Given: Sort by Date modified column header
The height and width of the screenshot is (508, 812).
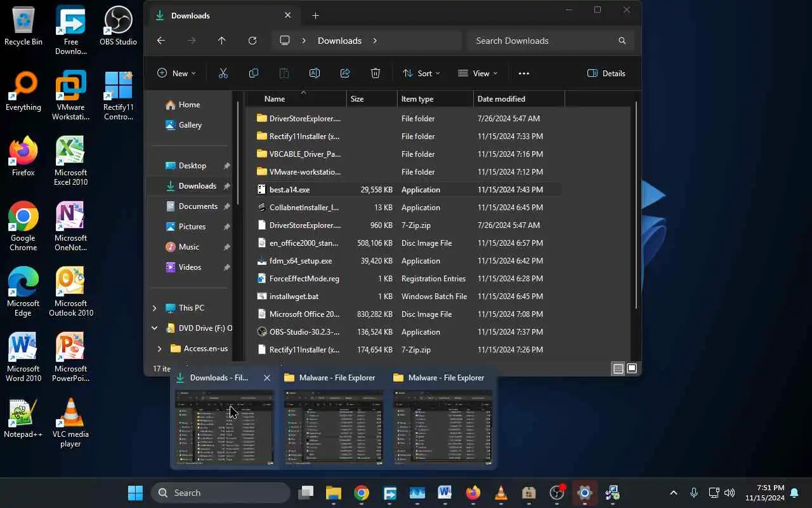Looking at the screenshot, I should click(519, 98).
